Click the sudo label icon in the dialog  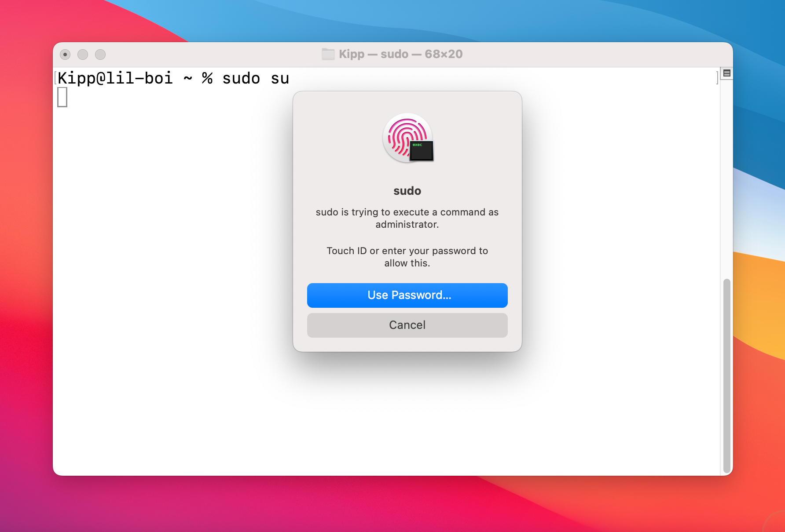[407, 138]
